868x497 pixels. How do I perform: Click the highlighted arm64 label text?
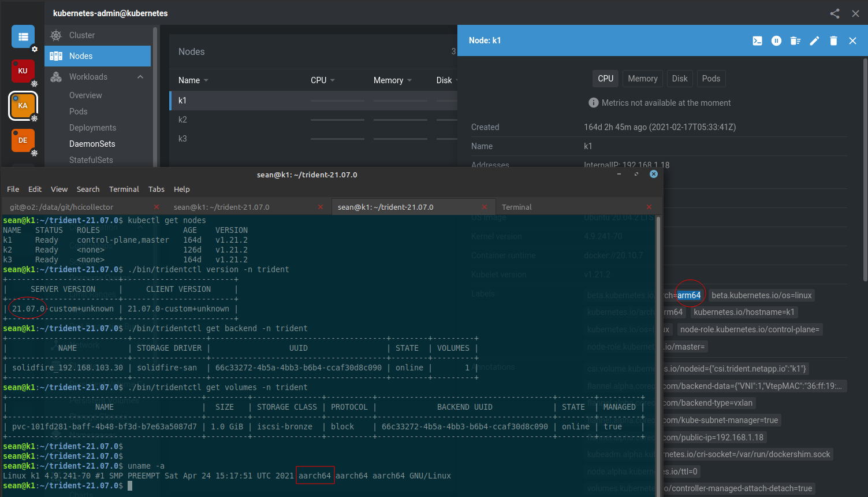[x=689, y=295]
